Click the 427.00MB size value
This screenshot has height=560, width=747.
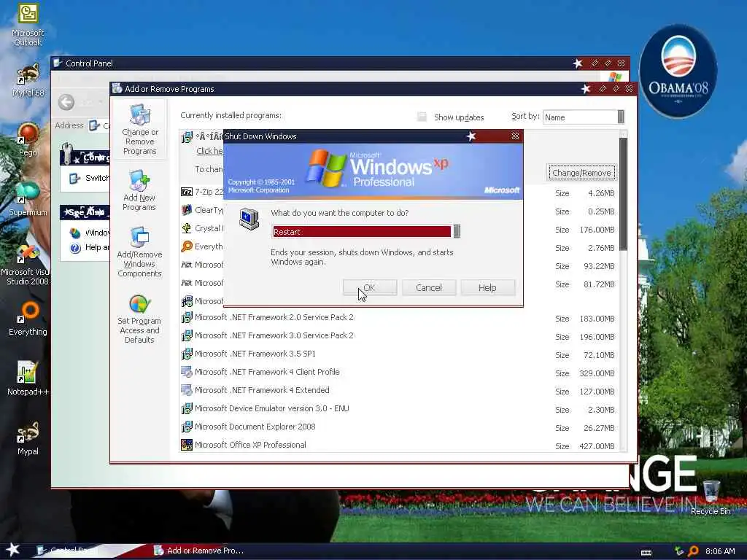coord(597,446)
